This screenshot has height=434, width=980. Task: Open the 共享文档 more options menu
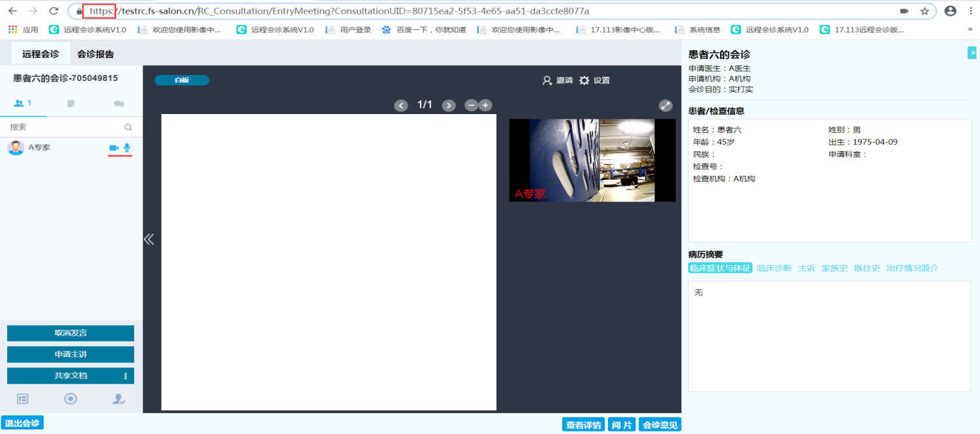[x=126, y=376]
